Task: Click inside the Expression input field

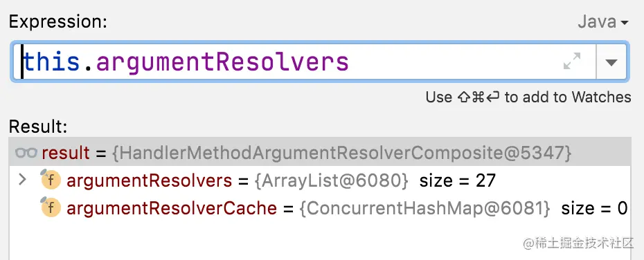Action: pos(303,62)
